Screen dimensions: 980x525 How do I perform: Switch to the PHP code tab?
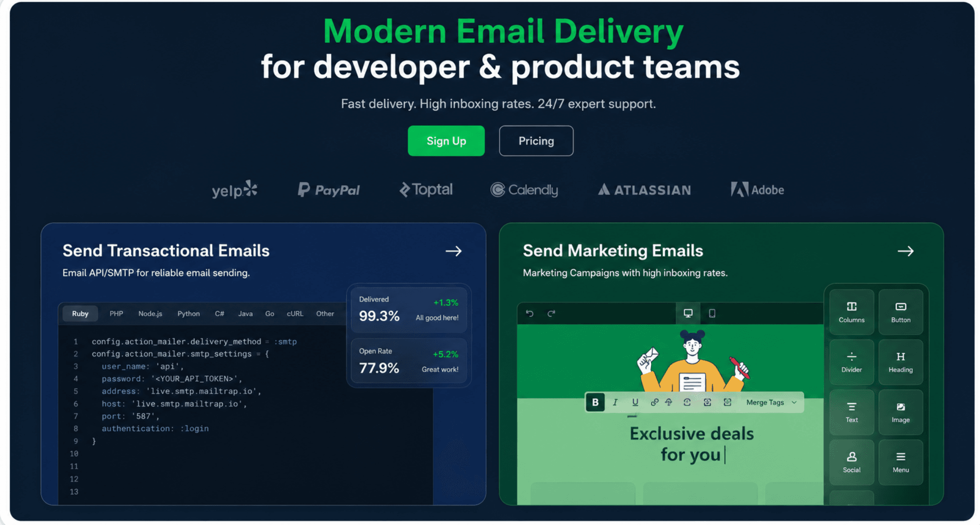[x=116, y=313]
